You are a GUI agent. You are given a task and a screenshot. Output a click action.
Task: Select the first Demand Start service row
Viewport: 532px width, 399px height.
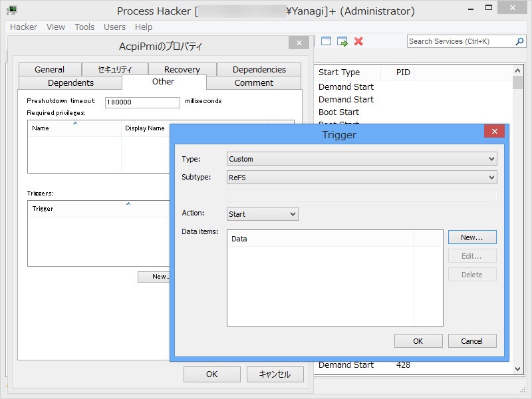414,87
